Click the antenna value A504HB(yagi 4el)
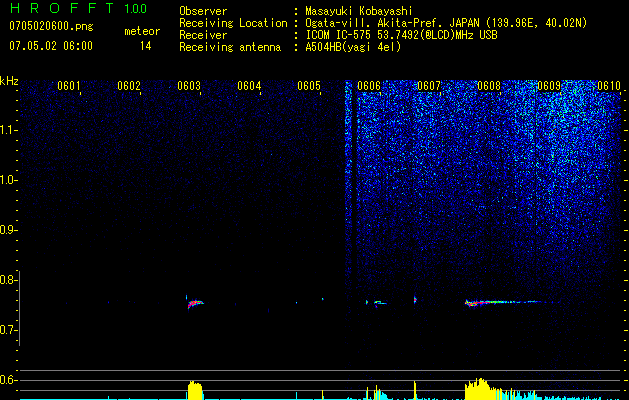Screen dimensions: 629x400 click(353, 47)
